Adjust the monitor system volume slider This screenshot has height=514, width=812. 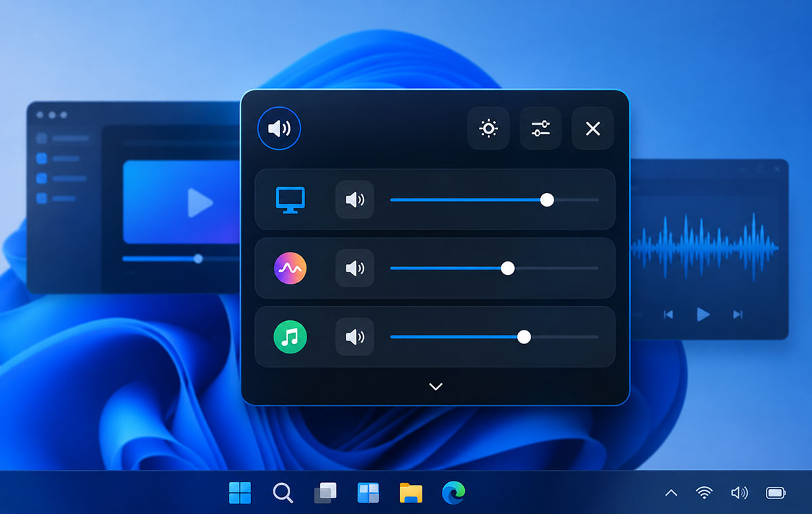click(x=494, y=200)
